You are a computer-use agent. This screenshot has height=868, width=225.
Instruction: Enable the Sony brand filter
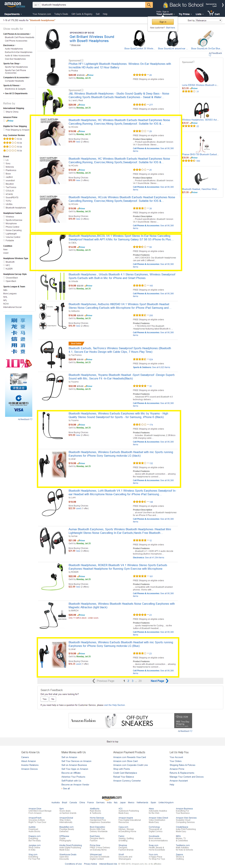[x=4, y=163]
